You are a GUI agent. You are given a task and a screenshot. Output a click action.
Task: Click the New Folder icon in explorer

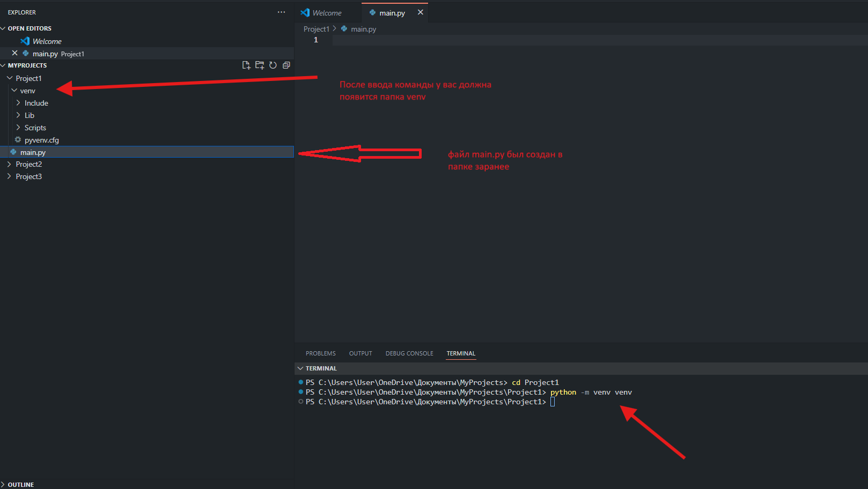tap(260, 65)
